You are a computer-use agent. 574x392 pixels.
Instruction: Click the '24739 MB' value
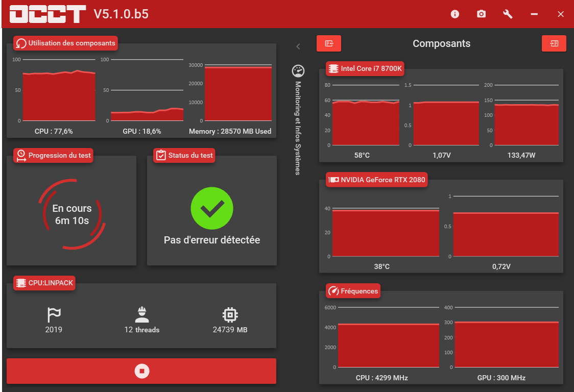click(x=230, y=329)
